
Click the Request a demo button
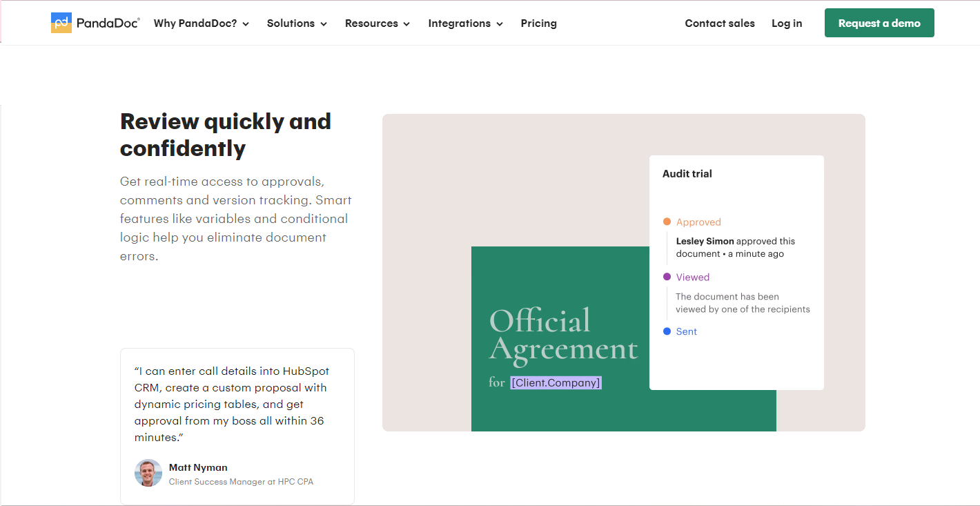pyautogui.click(x=879, y=23)
